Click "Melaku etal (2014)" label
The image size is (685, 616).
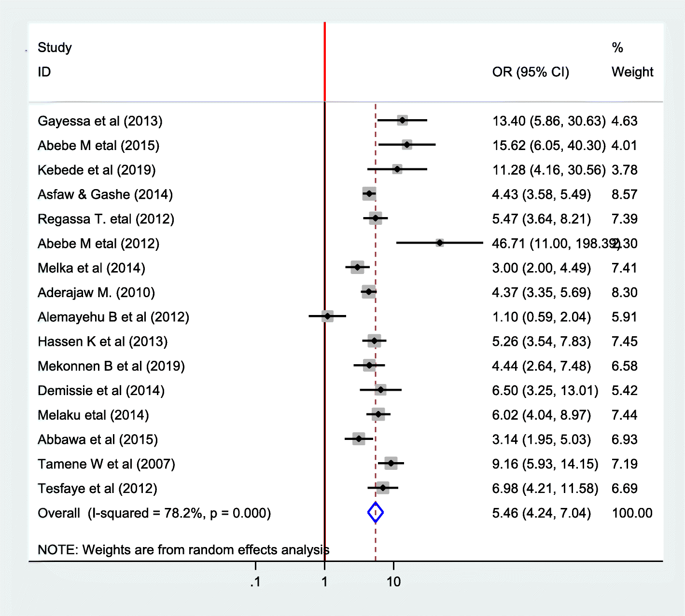pyautogui.click(x=93, y=415)
